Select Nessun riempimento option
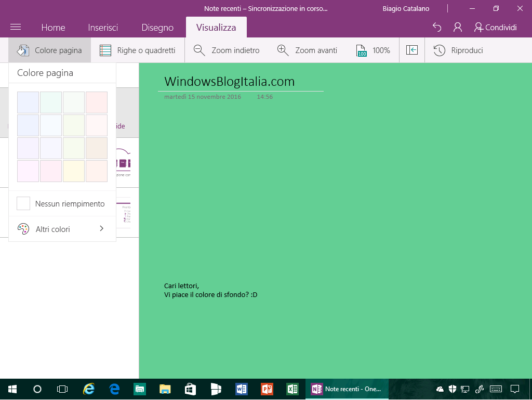The height and width of the screenshot is (400, 532). tap(62, 204)
